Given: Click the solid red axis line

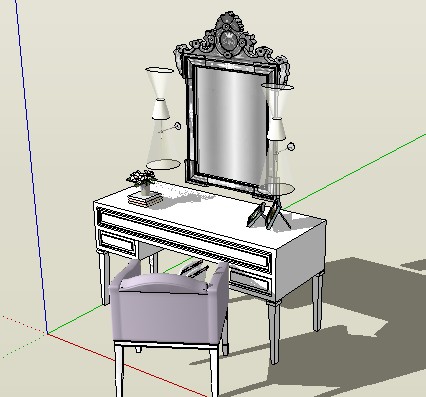Looking at the screenshot, I should point(128,366).
